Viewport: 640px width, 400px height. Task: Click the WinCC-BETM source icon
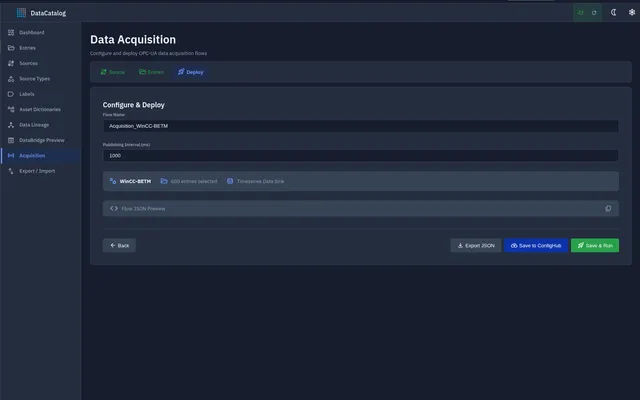point(113,181)
